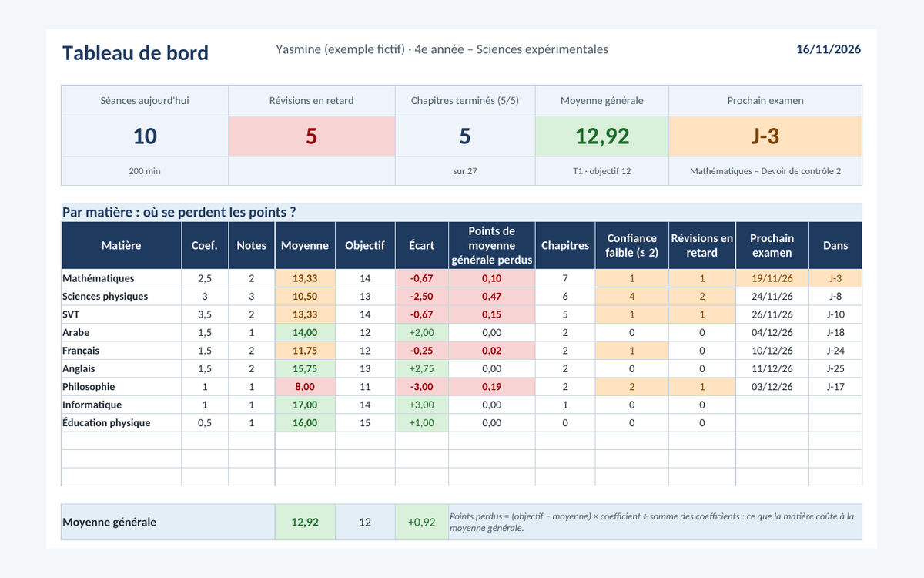The width and height of the screenshot is (924, 578).
Task: Select the date 16/11/2026 in the header
Action: 829,49
